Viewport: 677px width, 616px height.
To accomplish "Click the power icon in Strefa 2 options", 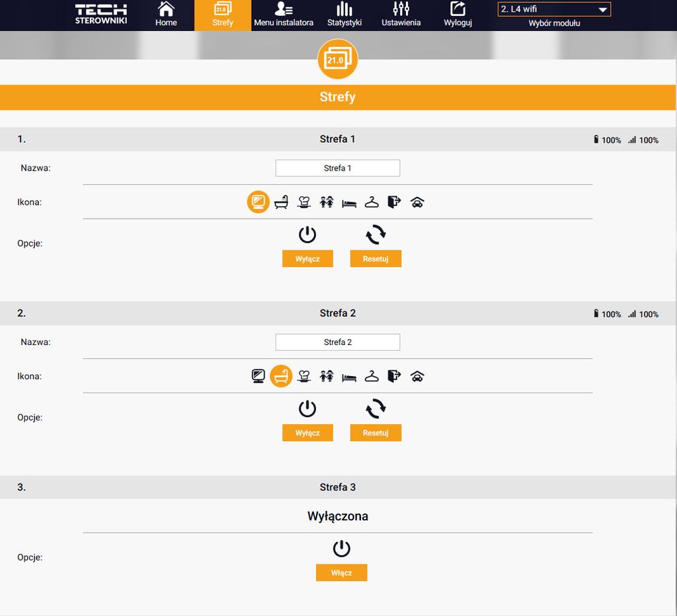I will point(307,408).
